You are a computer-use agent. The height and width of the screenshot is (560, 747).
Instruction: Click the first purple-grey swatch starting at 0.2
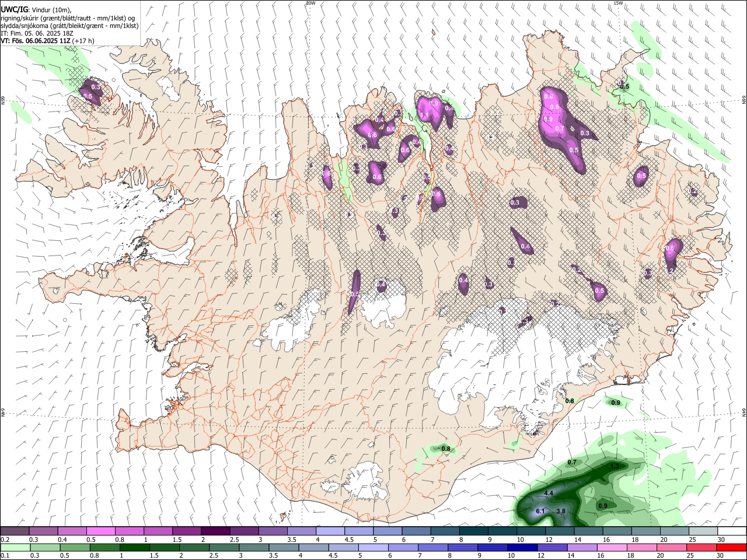[x=15, y=531]
